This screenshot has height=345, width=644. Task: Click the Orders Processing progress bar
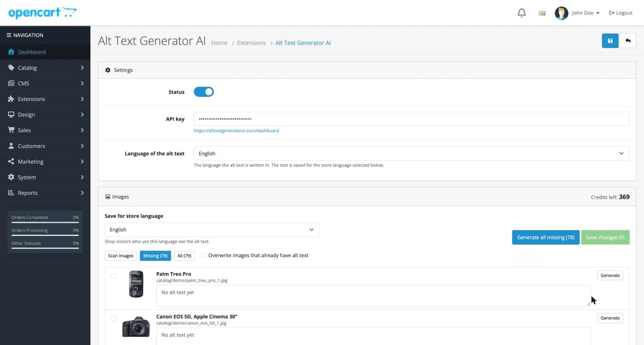point(45,235)
